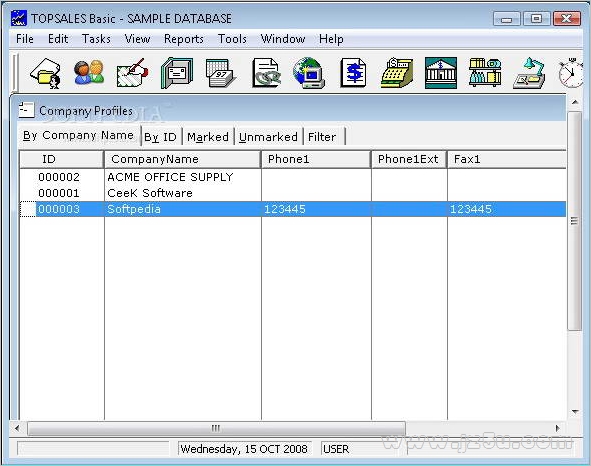Open the envelope letter writing icon
591x466 pixels.
(x=132, y=73)
